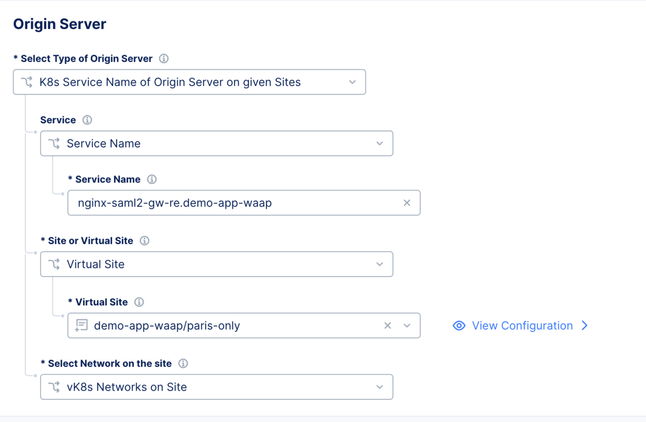Click info icon next to Service label
This screenshot has width=646, height=422.
[x=87, y=120]
